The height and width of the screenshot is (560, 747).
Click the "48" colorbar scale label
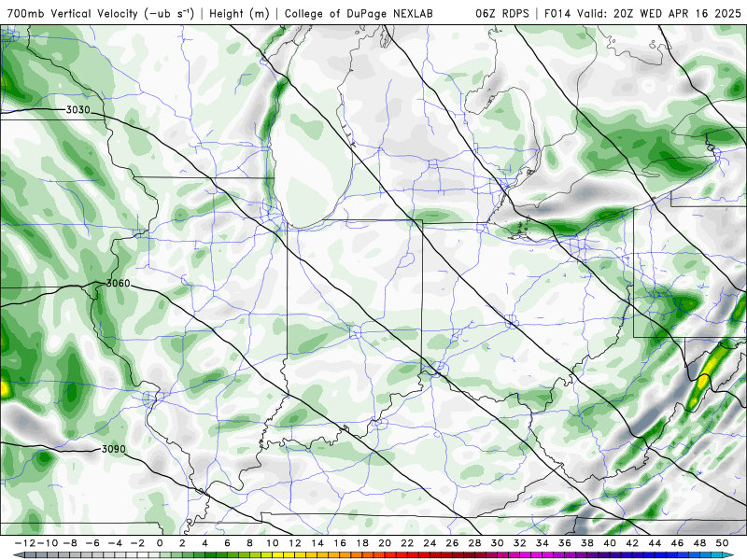click(699, 543)
